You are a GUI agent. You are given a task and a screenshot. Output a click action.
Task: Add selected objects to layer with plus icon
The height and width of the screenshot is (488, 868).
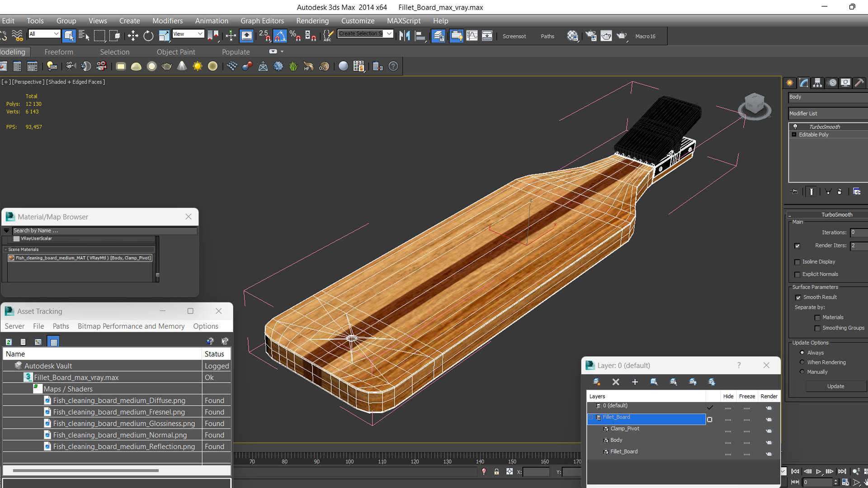[x=635, y=382]
